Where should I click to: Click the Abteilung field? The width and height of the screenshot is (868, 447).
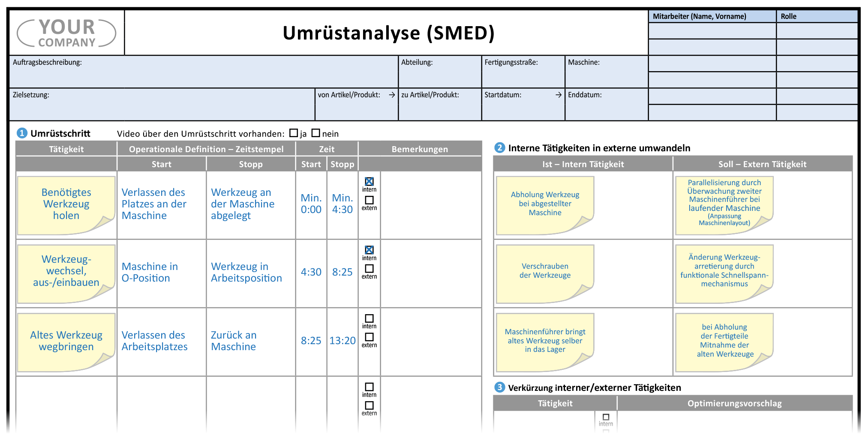point(440,72)
